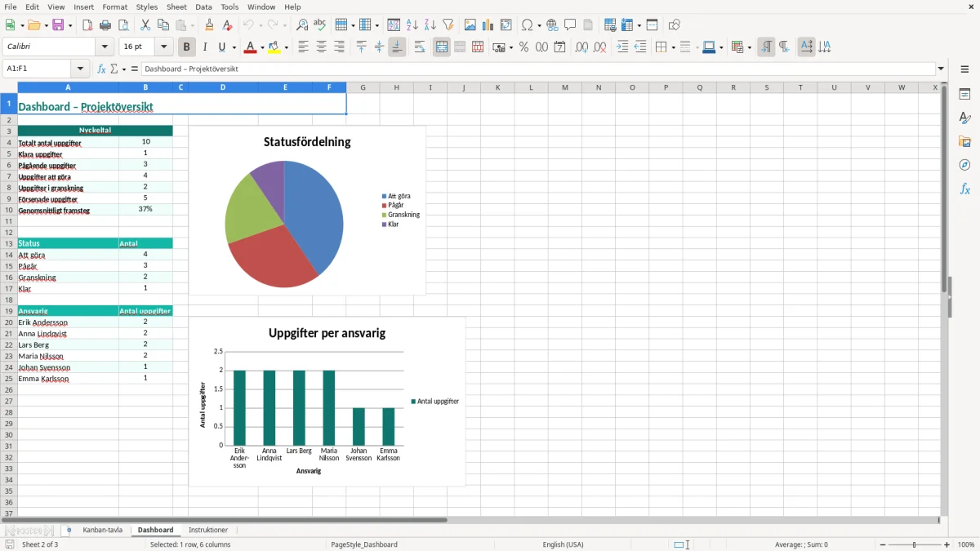Export directly as PDF

87,25
